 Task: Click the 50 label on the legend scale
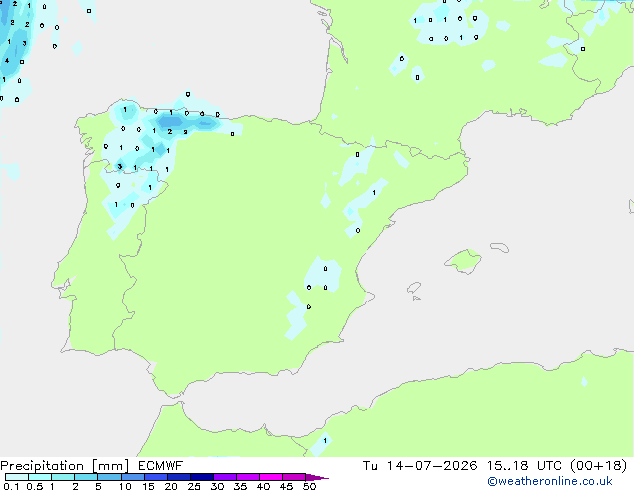309,486
